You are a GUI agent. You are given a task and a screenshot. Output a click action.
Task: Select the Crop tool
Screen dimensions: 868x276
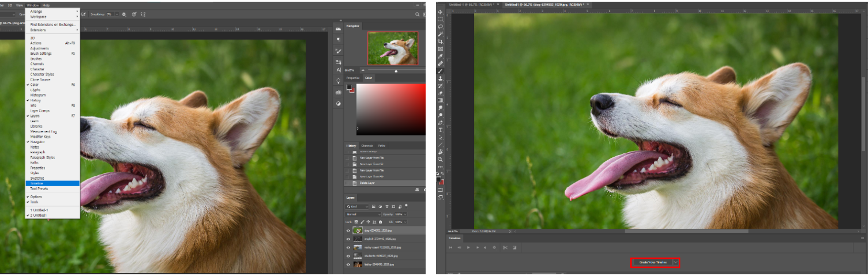coord(440,41)
